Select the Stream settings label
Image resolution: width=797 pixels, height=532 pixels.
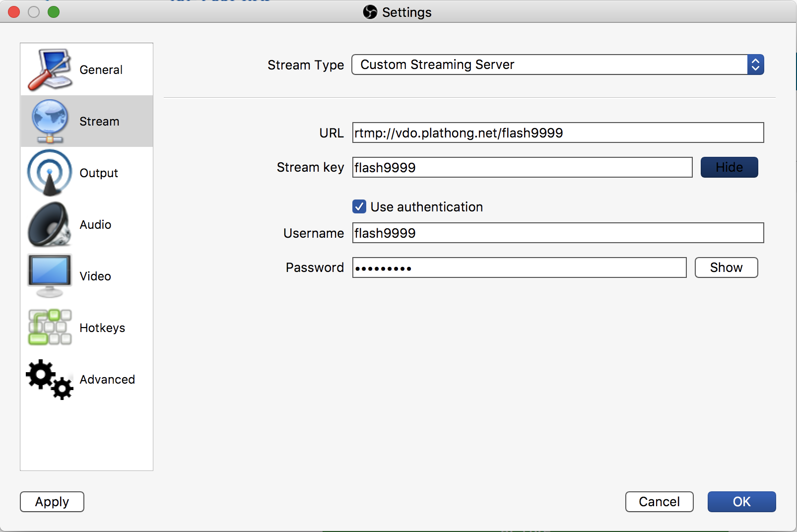pos(99,122)
